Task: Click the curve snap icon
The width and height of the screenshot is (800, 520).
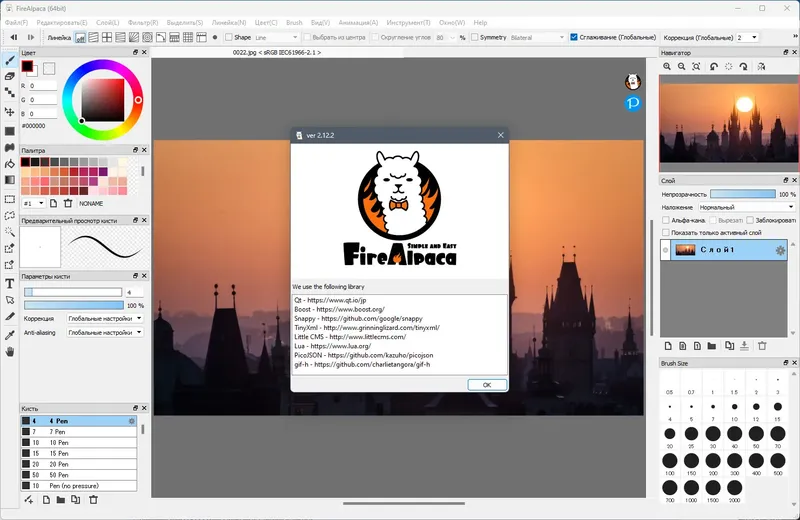Action: pyautogui.click(x=161, y=37)
